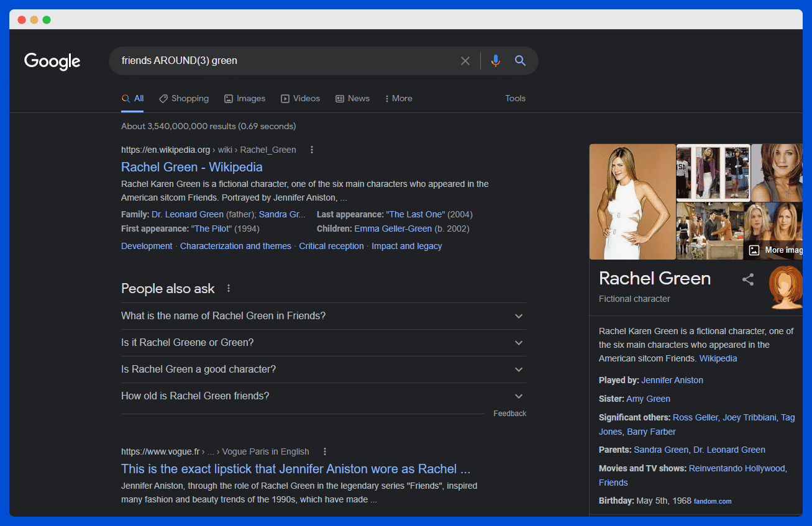Open options menu next to Wikipedia result URL
This screenshot has width=812, height=526.
coord(312,150)
